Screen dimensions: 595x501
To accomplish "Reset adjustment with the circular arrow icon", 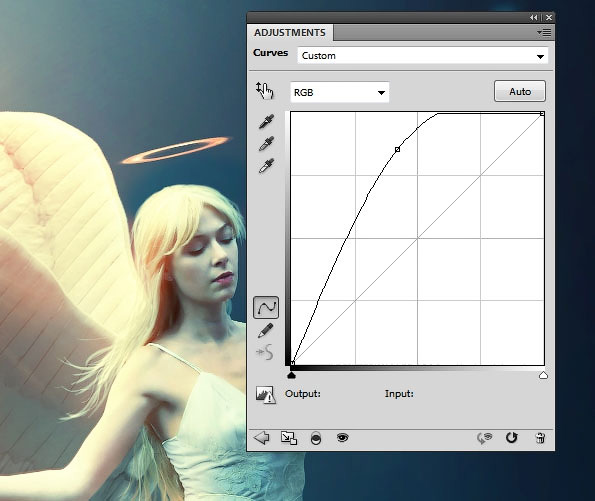I will (512, 438).
